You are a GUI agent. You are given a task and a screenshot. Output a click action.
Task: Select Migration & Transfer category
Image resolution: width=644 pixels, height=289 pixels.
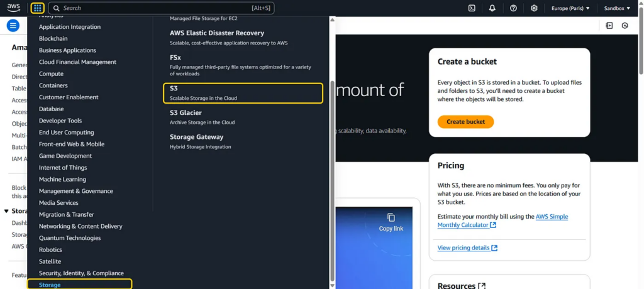coord(67,214)
